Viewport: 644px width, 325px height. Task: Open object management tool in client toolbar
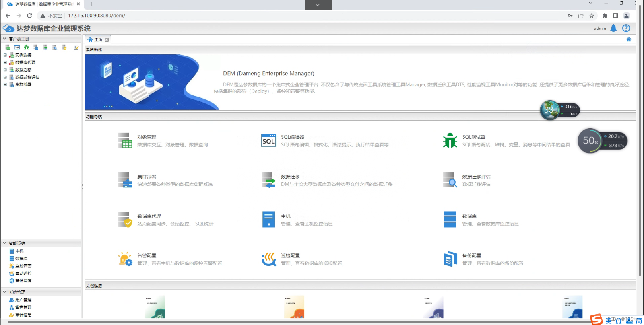click(x=8, y=47)
